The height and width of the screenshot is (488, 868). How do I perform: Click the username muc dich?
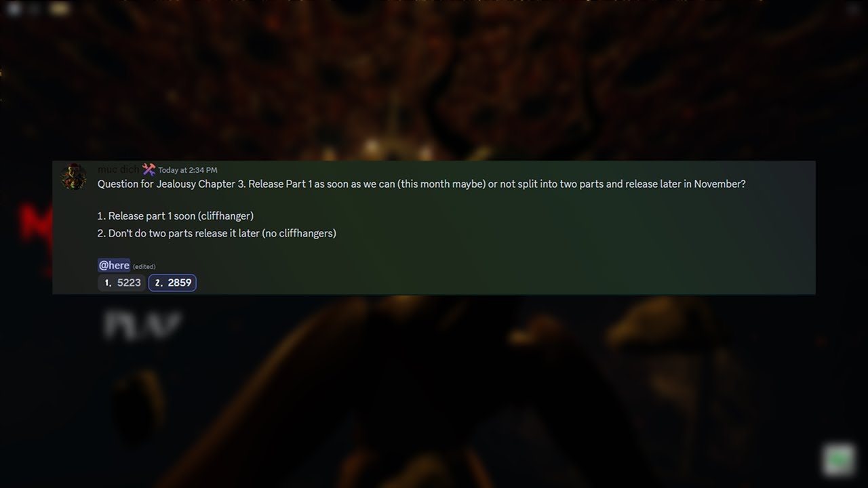coord(118,169)
